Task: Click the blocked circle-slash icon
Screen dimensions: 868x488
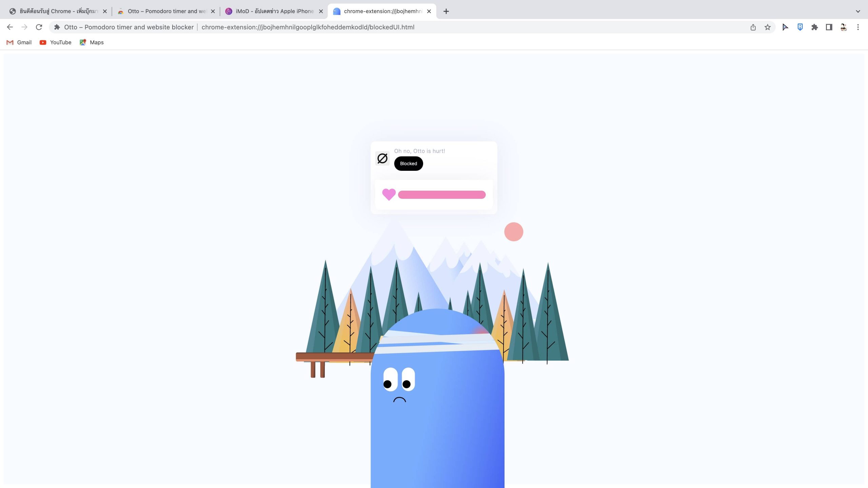Action: [x=382, y=158]
